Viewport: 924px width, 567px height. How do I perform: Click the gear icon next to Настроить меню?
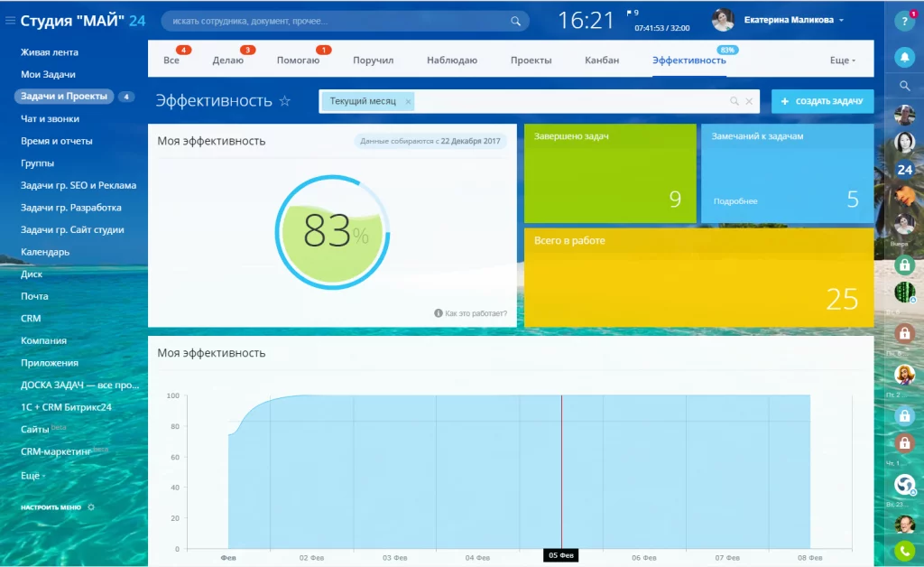click(x=91, y=507)
